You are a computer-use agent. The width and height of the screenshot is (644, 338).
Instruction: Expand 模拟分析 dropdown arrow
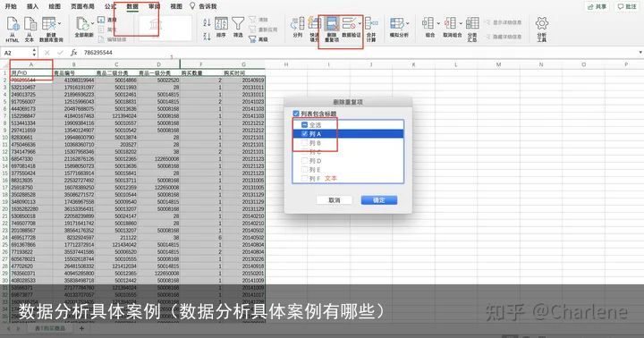point(408,23)
